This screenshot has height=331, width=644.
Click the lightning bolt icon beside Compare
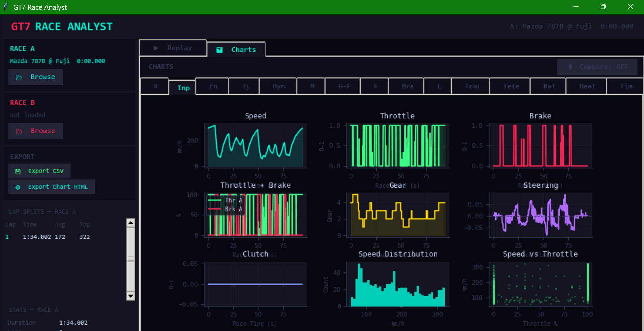tap(570, 66)
